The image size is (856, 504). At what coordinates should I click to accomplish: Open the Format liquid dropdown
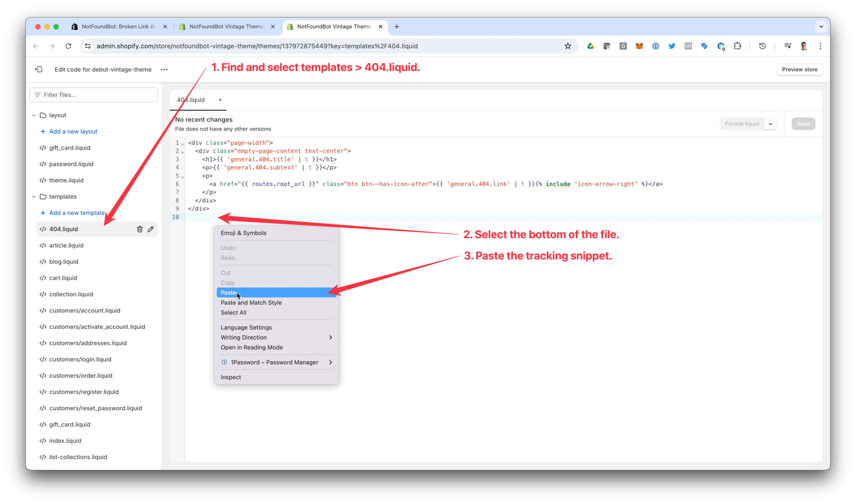770,124
